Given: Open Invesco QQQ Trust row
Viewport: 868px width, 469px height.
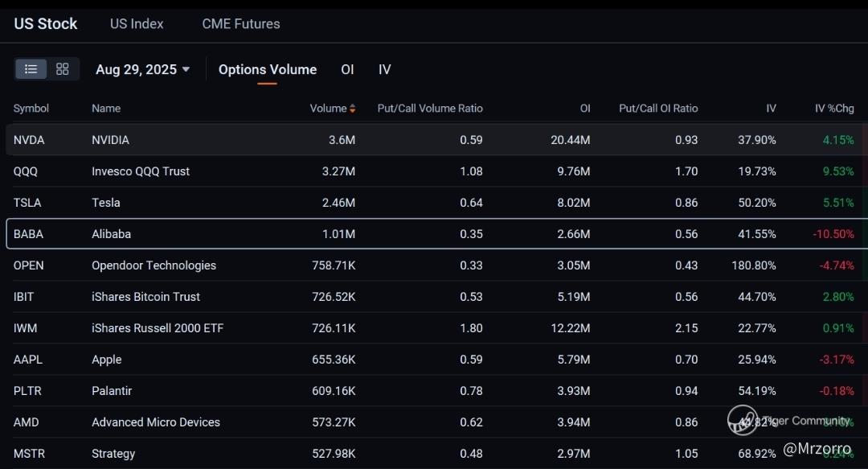Looking at the screenshot, I should point(141,171).
